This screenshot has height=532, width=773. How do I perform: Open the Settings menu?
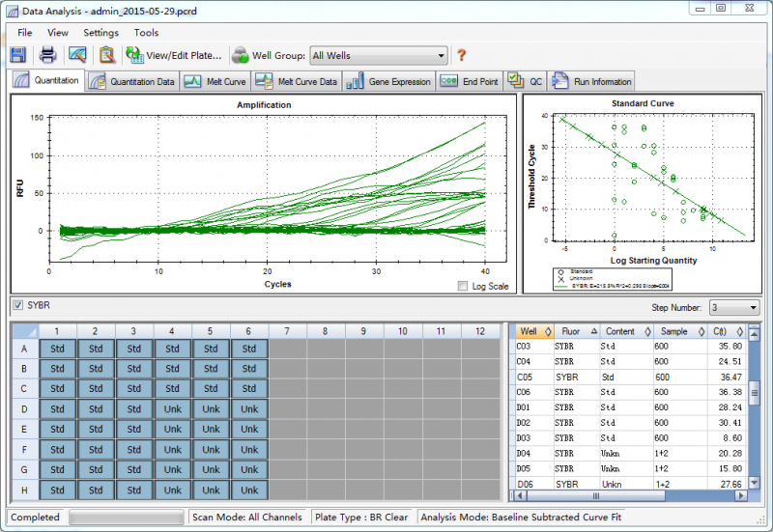click(x=100, y=32)
